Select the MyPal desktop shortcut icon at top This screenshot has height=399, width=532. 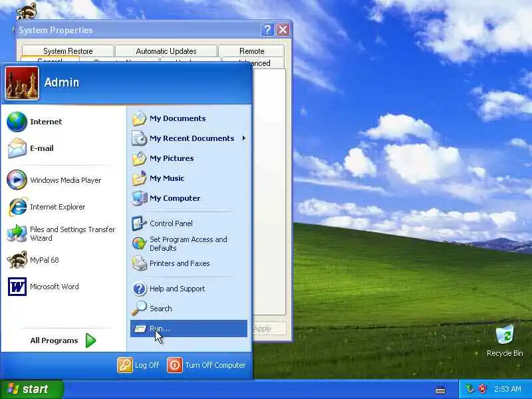click(27, 11)
